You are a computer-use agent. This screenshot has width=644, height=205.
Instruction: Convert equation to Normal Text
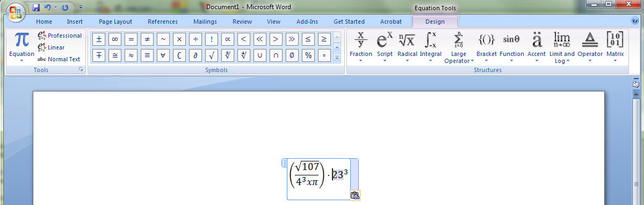59,59
